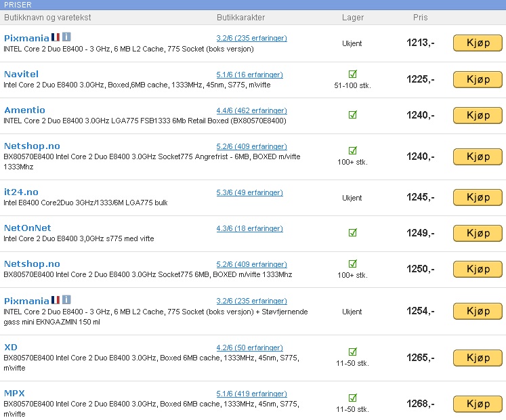506x420 pixels.
Task: Click Amentio product description text
Action: [145, 121]
